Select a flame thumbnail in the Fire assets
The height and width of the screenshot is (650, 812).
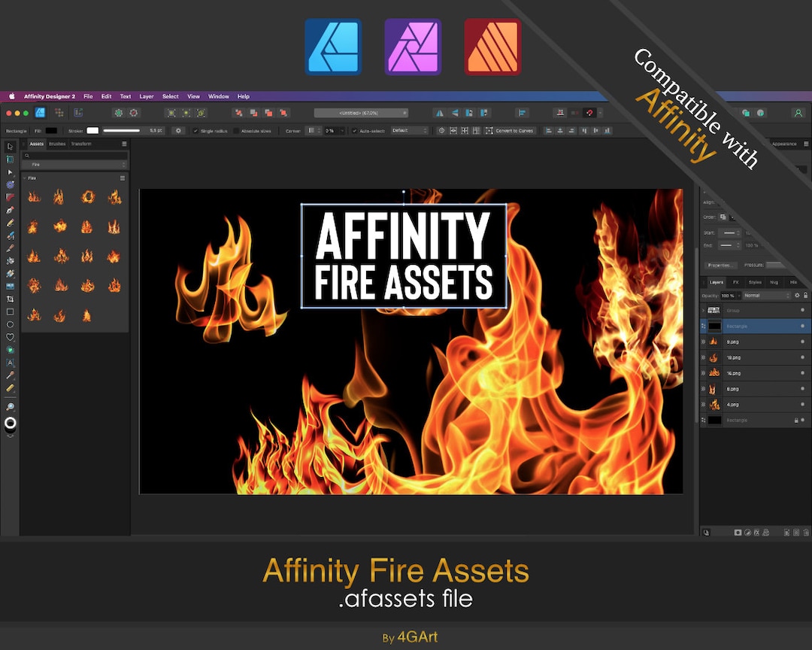click(34, 196)
